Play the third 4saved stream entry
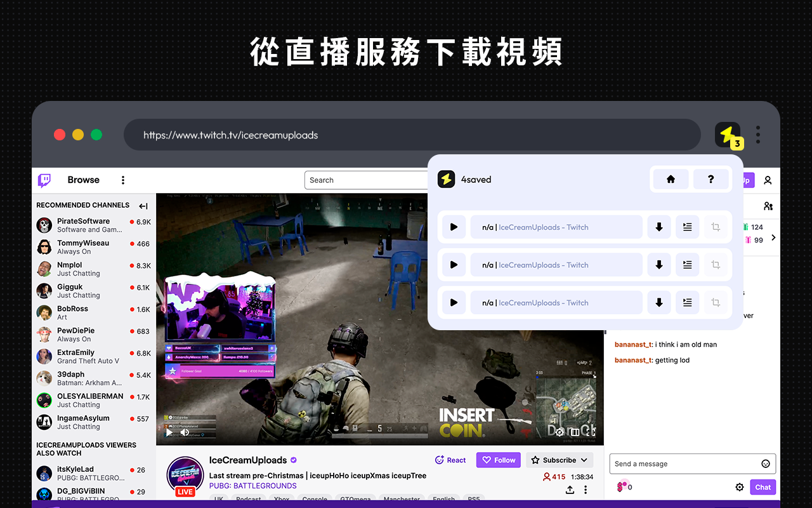The width and height of the screenshot is (812, 508). (454, 303)
